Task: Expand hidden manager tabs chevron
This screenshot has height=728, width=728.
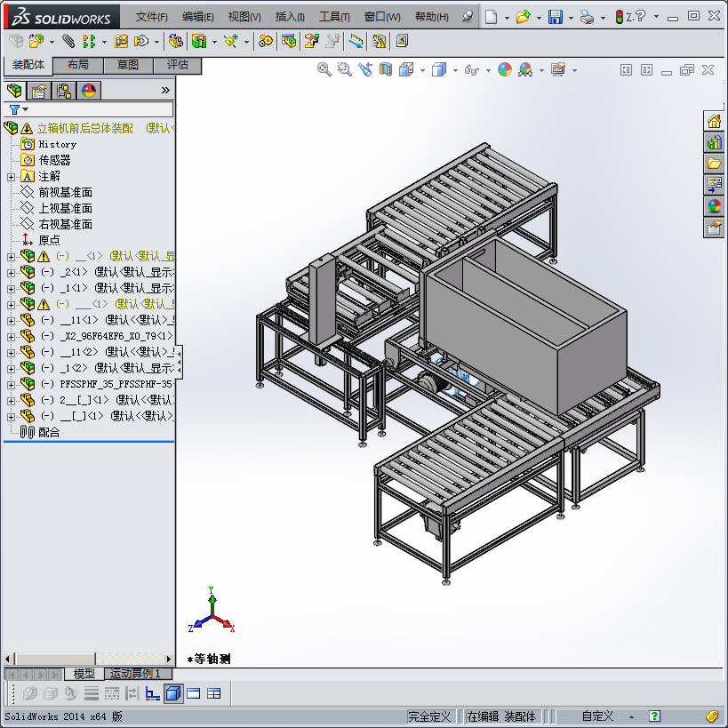Action: [x=165, y=90]
